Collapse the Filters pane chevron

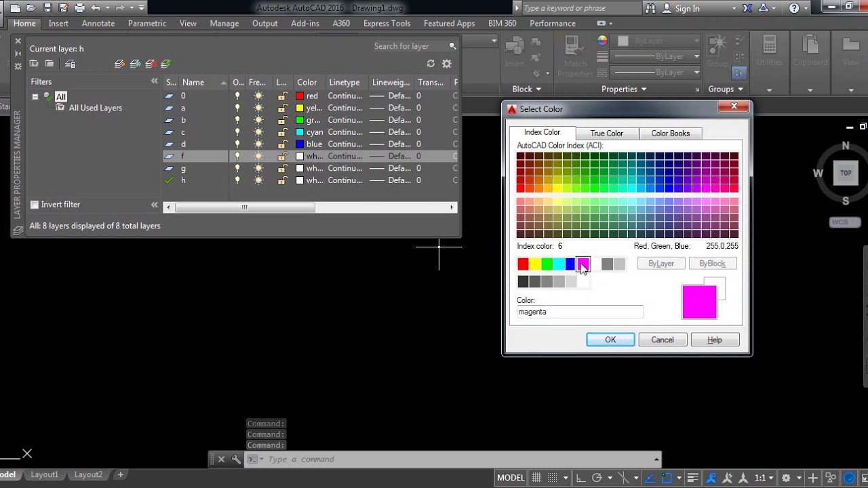coord(154,81)
